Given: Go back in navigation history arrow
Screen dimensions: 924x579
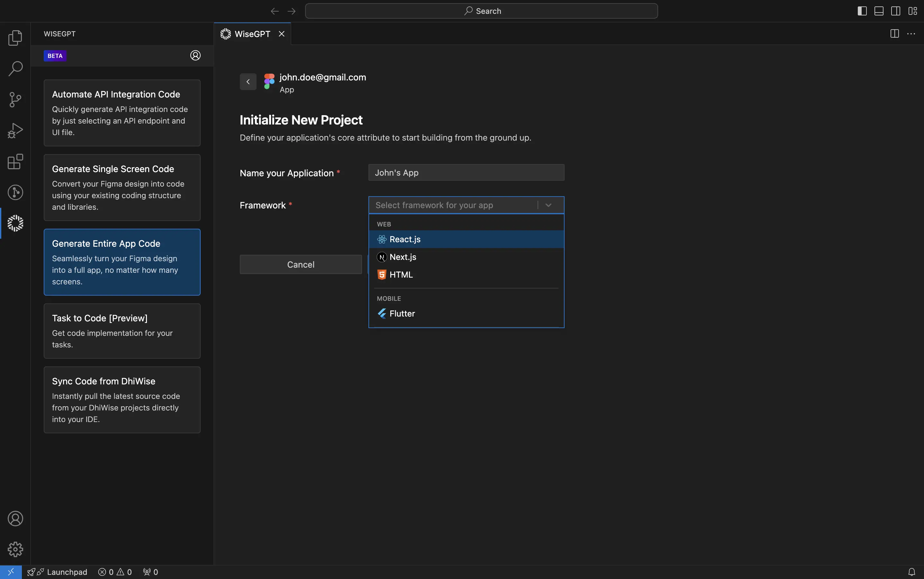Looking at the screenshot, I should (275, 11).
